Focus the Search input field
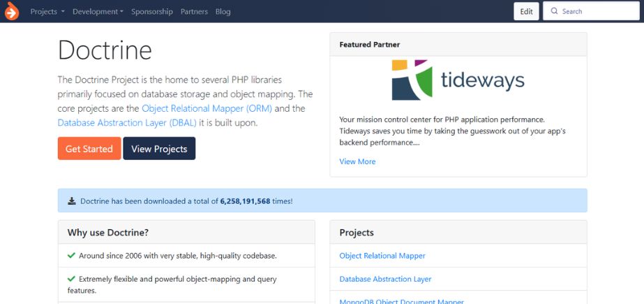The height and width of the screenshot is (304, 644). tap(591, 11)
